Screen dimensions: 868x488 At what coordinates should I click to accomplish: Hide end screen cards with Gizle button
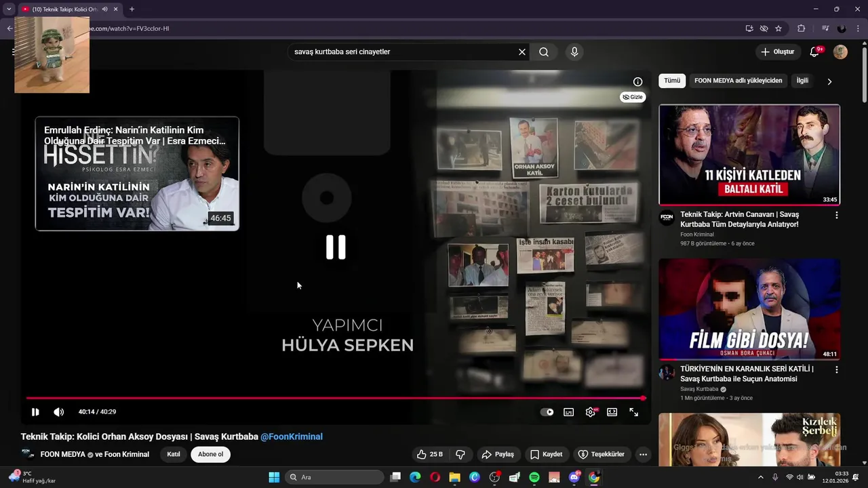pyautogui.click(x=632, y=97)
